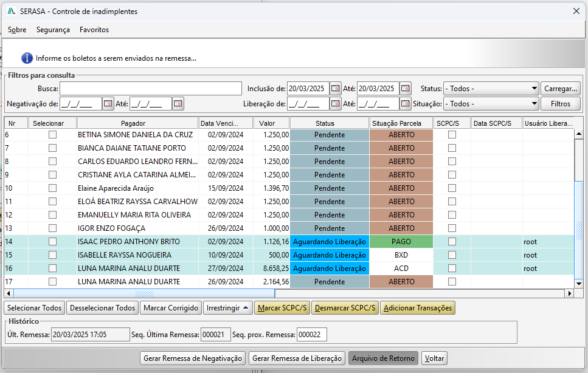Close the SERASA window

pyautogui.click(x=576, y=11)
